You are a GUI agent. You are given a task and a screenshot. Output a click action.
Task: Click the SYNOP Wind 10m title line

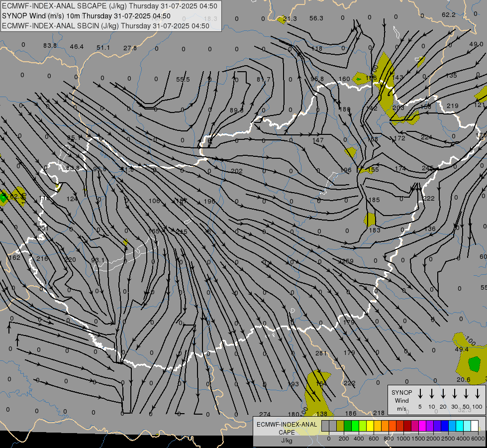86,16
